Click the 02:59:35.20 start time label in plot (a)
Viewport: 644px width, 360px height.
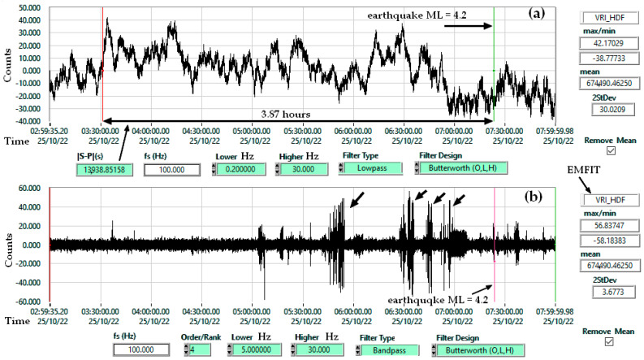[50, 131]
